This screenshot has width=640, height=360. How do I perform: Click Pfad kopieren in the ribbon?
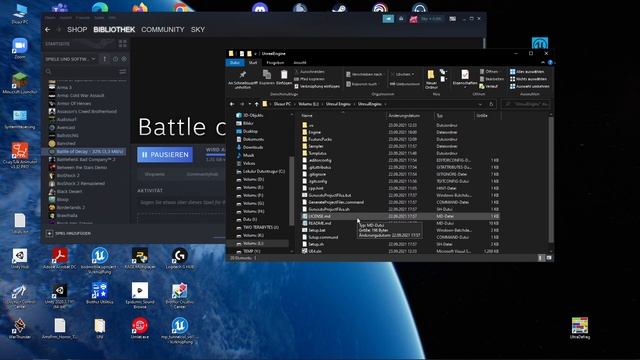pos(309,79)
